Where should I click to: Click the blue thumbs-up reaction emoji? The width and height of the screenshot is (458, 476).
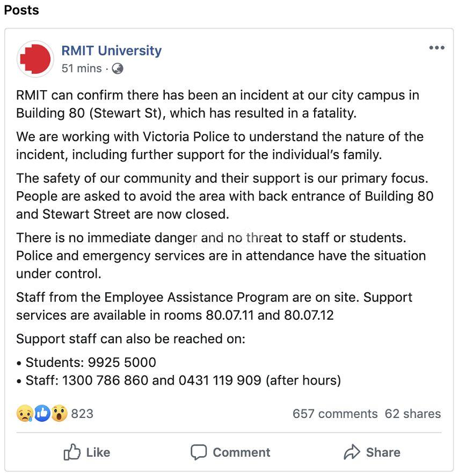(42, 413)
